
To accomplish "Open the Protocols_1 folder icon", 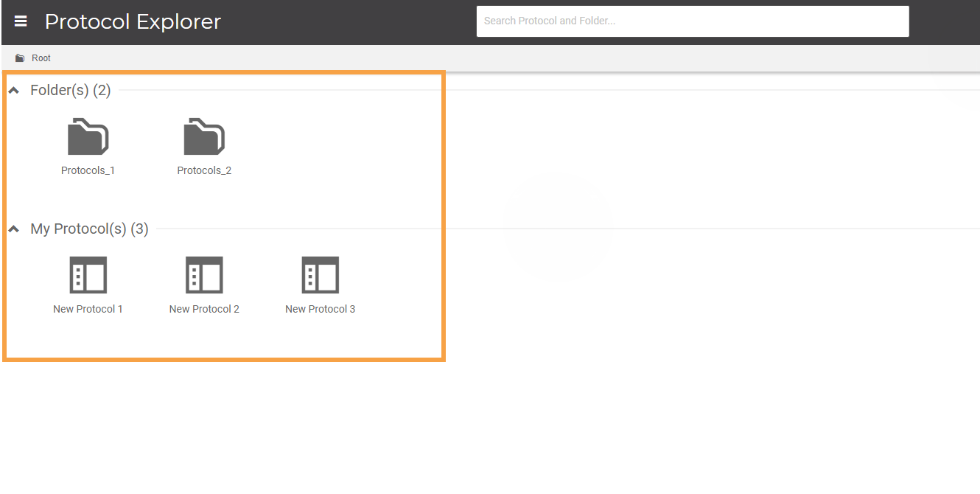I will [x=88, y=136].
